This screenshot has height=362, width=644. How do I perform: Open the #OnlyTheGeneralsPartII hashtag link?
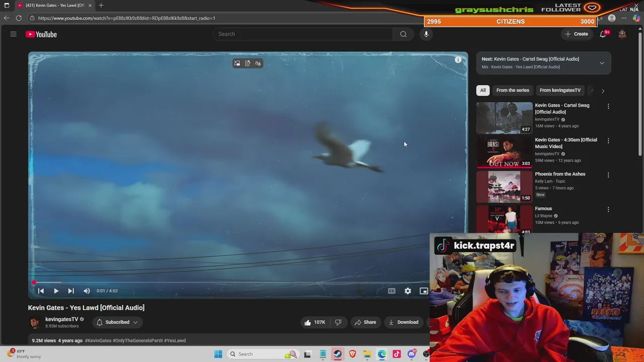[137, 340]
